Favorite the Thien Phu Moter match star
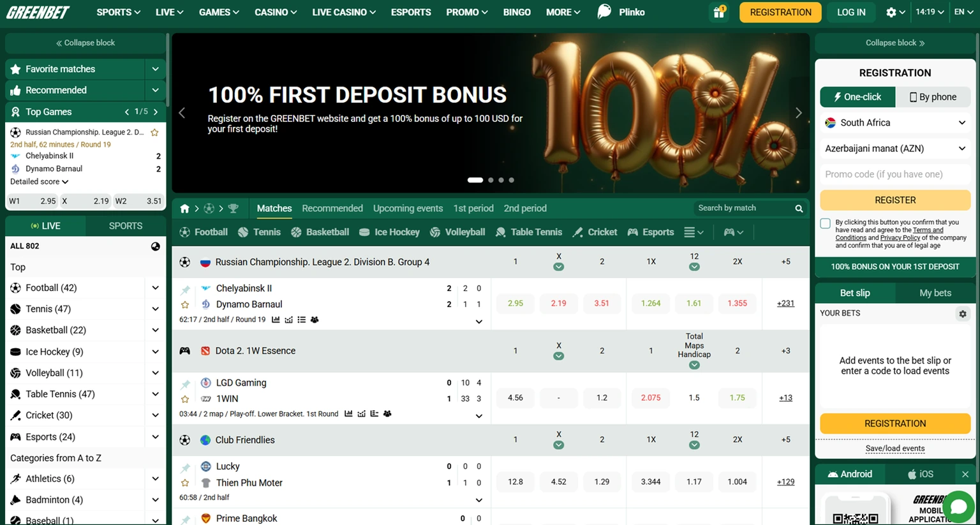980x525 pixels. pos(185,484)
